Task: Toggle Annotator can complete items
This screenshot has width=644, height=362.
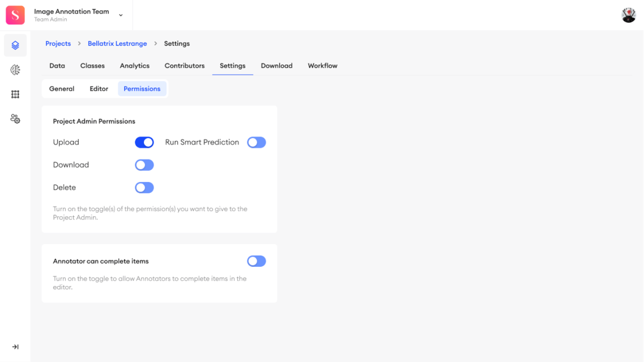Action: [x=257, y=261]
